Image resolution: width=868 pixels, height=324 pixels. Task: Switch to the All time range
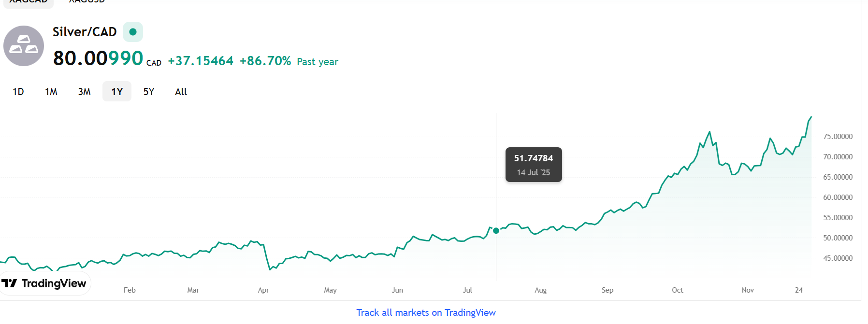click(181, 92)
